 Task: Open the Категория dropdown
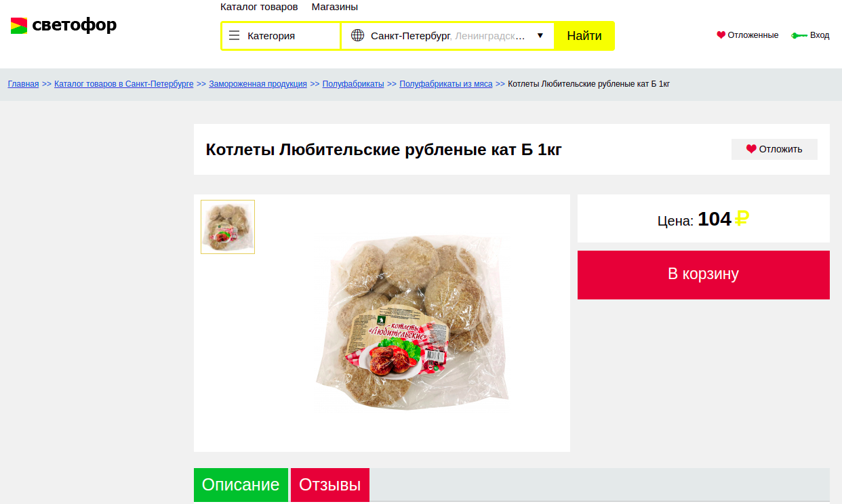(281, 36)
